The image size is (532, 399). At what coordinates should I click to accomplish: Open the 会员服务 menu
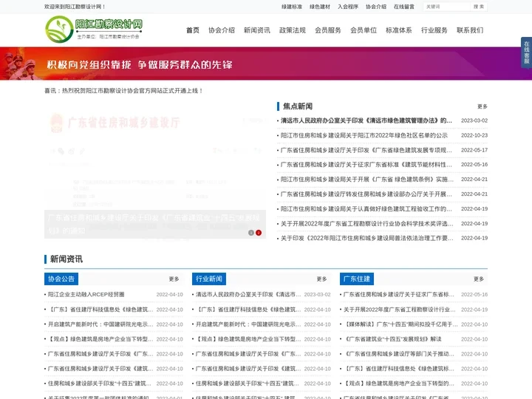coord(328,30)
